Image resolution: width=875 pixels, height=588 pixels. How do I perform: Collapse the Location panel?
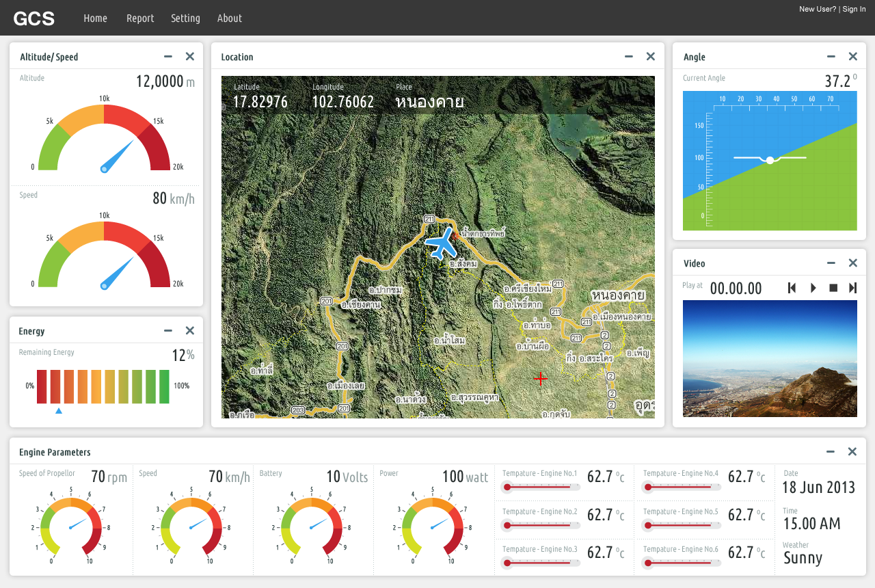click(x=629, y=57)
